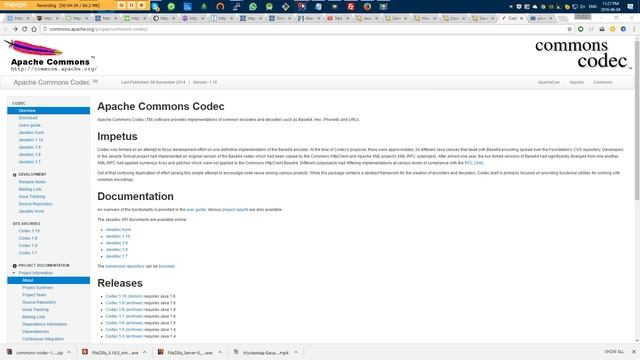The image size is (640, 360).
Task: Click the blue circle extension icon
Action: point(623,29)
